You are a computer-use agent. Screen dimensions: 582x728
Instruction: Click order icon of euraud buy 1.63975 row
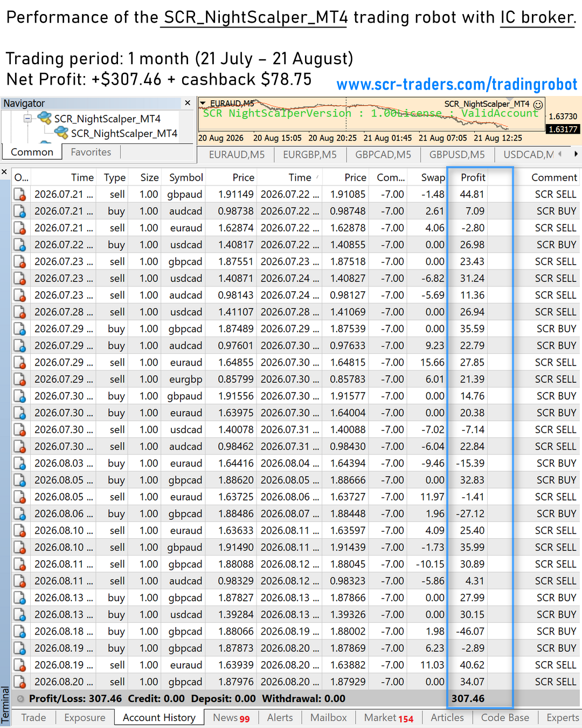[20, 413]
